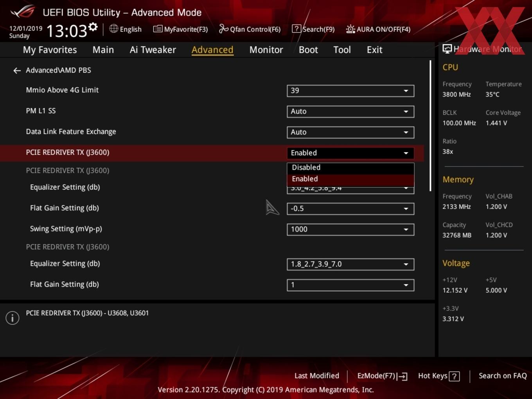
Task: Open Data Link Feature Exchange dropdown
Action: click(350, 132)
